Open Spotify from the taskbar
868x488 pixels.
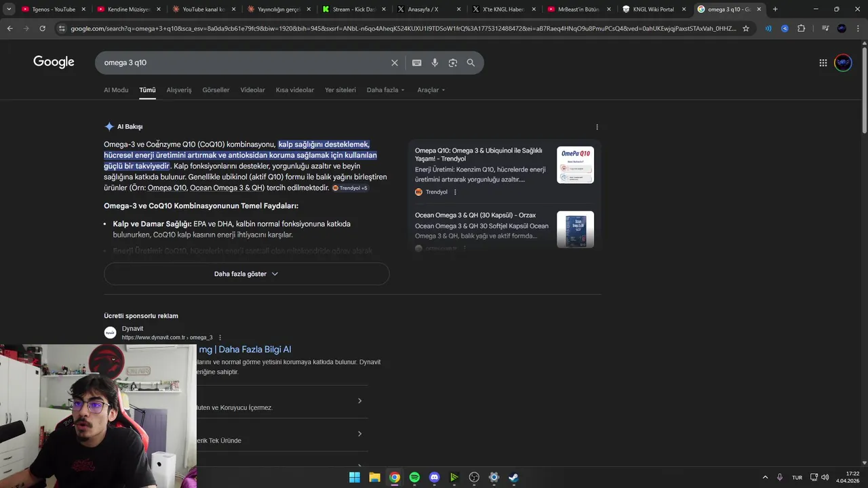[414, 477]
